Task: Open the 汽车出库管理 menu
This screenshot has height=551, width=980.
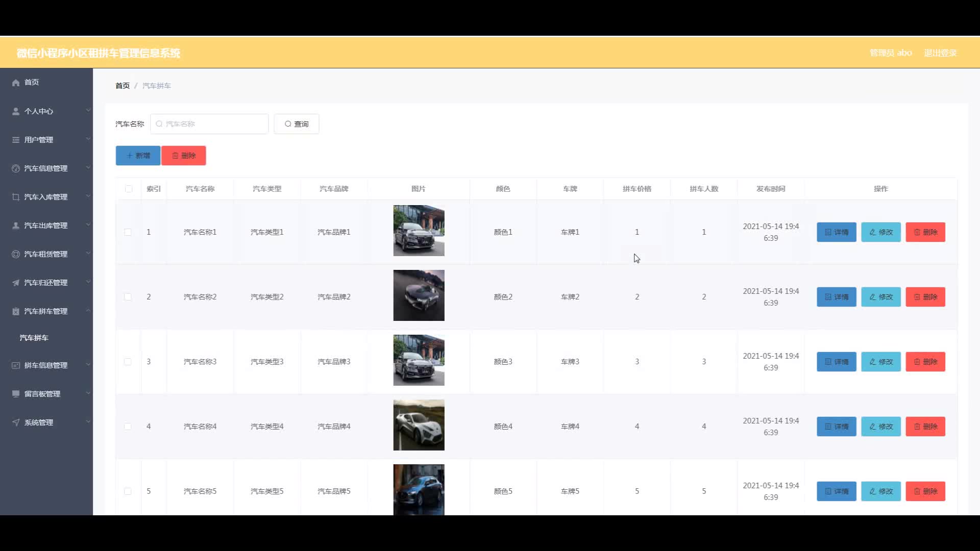Action: click(x=45, y=226)
